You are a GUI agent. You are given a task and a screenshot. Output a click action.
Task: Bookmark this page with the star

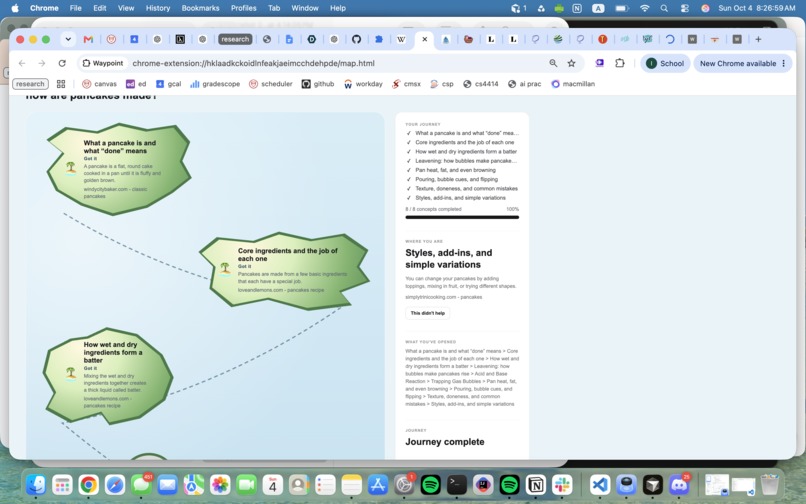(571, 63)
